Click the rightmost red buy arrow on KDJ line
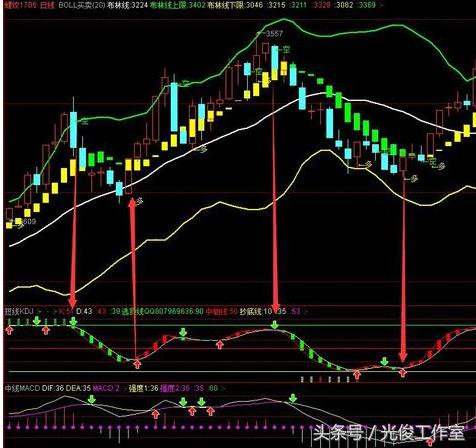 click(x=403, y=373)
